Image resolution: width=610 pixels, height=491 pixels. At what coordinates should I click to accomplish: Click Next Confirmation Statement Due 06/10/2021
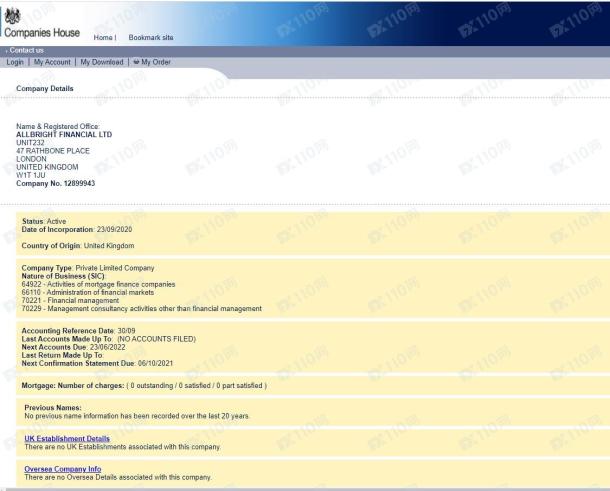pos(97,363)
